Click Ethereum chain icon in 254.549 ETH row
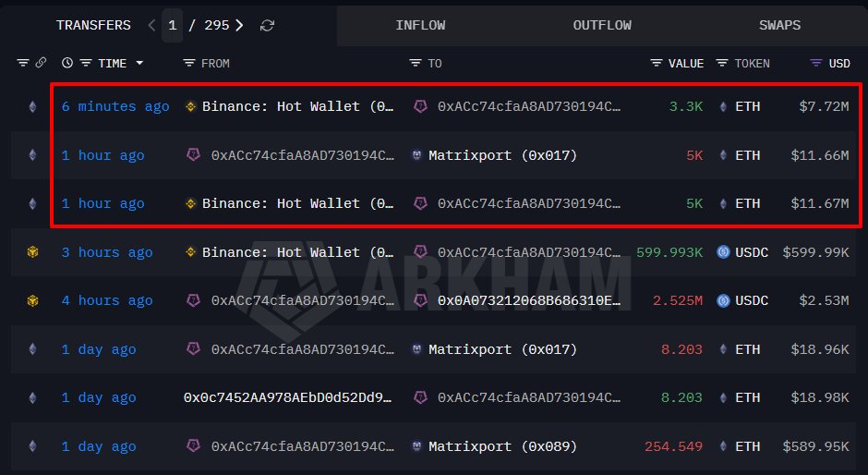The width and height of the screenshot is (868, 475). [x=32, y=446]
